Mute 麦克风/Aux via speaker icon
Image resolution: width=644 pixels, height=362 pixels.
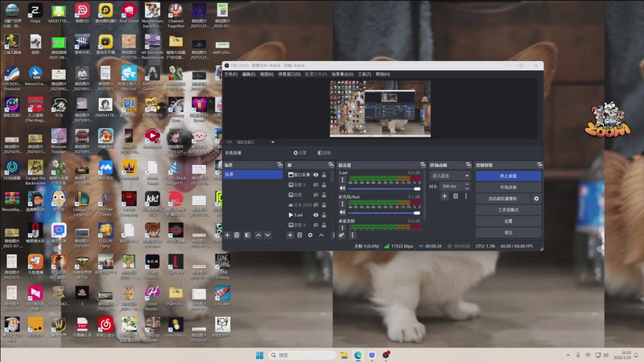coord(342,212)
